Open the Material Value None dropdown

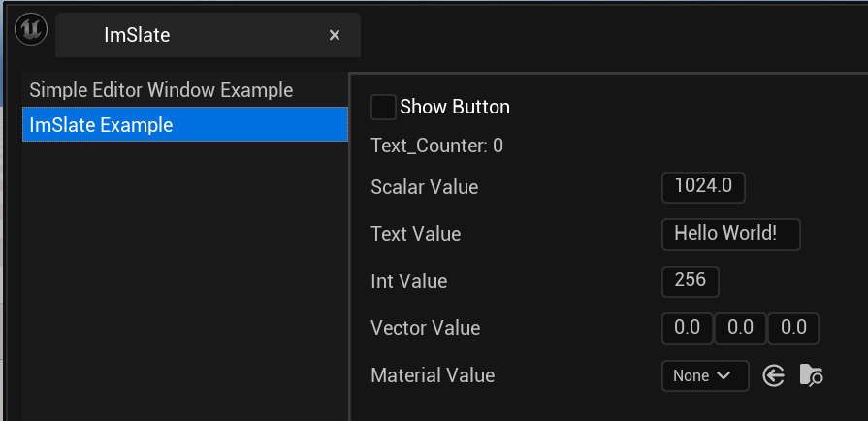705,376
